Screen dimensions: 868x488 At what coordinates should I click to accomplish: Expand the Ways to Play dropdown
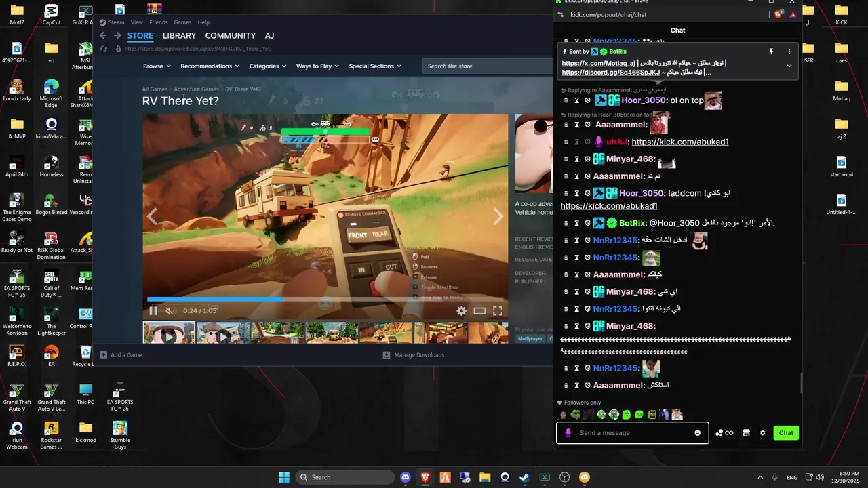click(x=317, y=66)
